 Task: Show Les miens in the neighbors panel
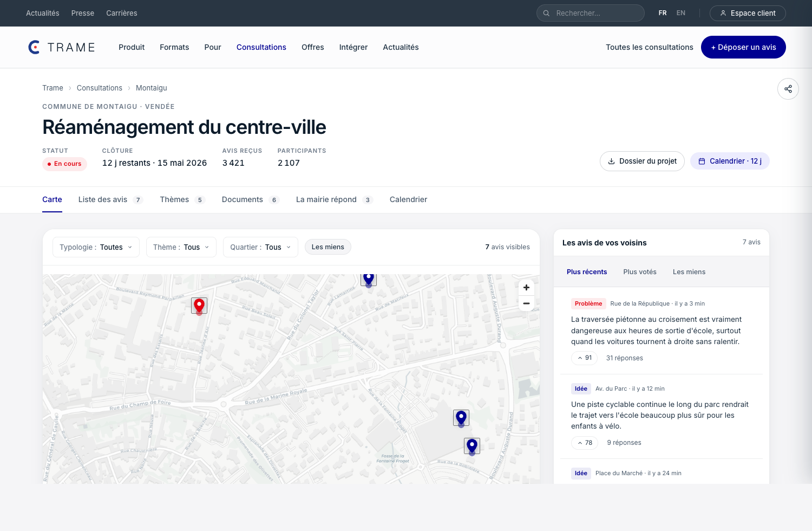tap(689, 272)
